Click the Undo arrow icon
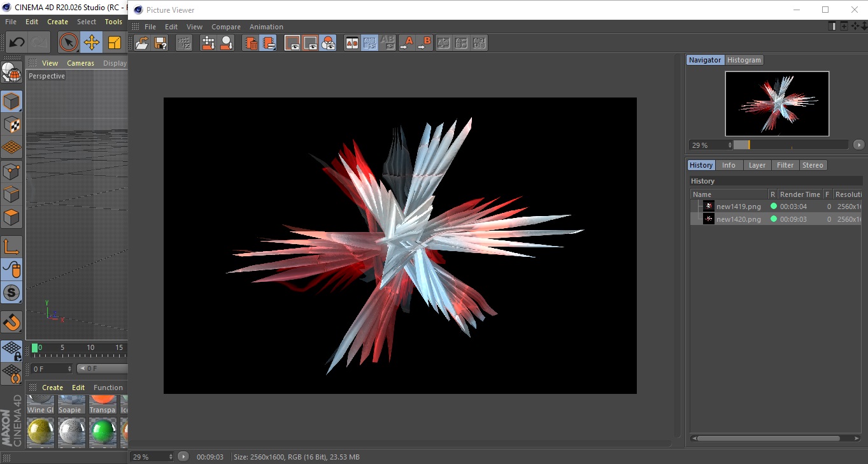The width and height of the screenshot is (868, 464). coord(17,43)
